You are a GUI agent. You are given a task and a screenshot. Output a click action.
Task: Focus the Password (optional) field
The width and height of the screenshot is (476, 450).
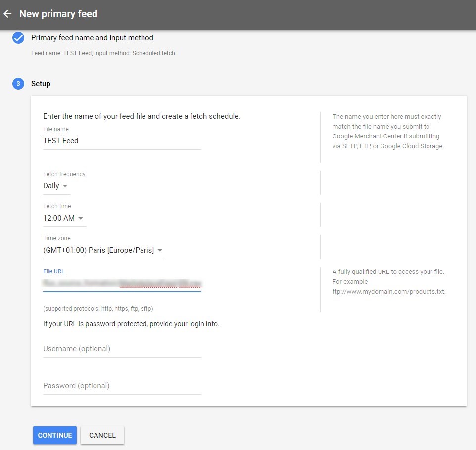point(122,386)
